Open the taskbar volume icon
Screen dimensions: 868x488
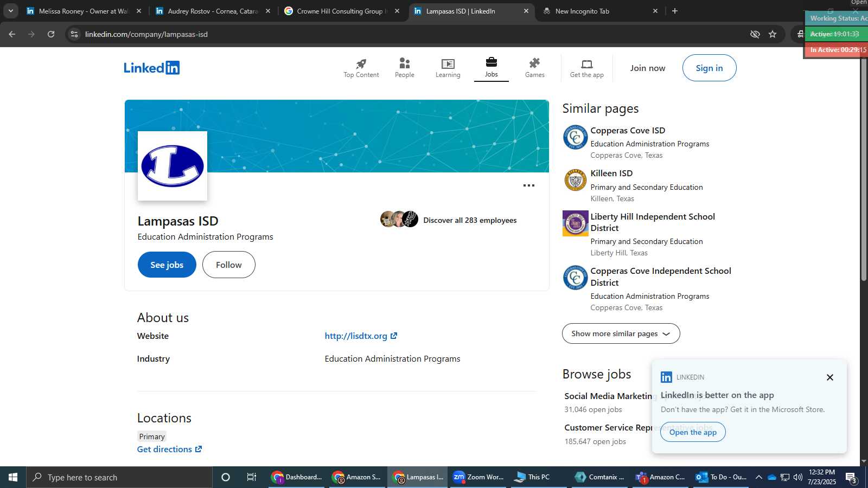coord(797,477)
